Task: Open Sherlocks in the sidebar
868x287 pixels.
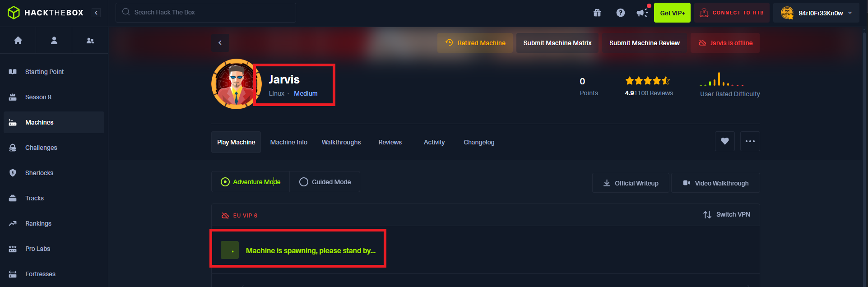Action: click(x=54, y=173)
